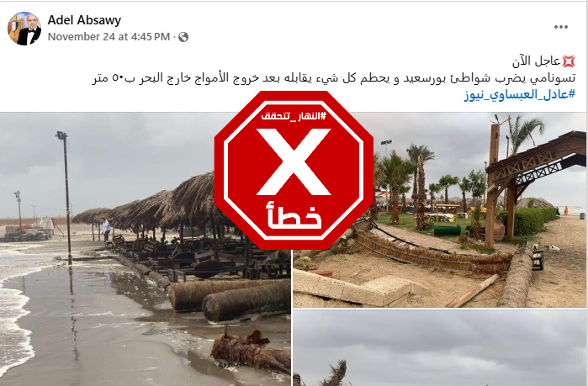Screen dimensions: 588x386
Task: Click the man standing near beach huts
Action: pyautogui.click(x=106, y=230)
